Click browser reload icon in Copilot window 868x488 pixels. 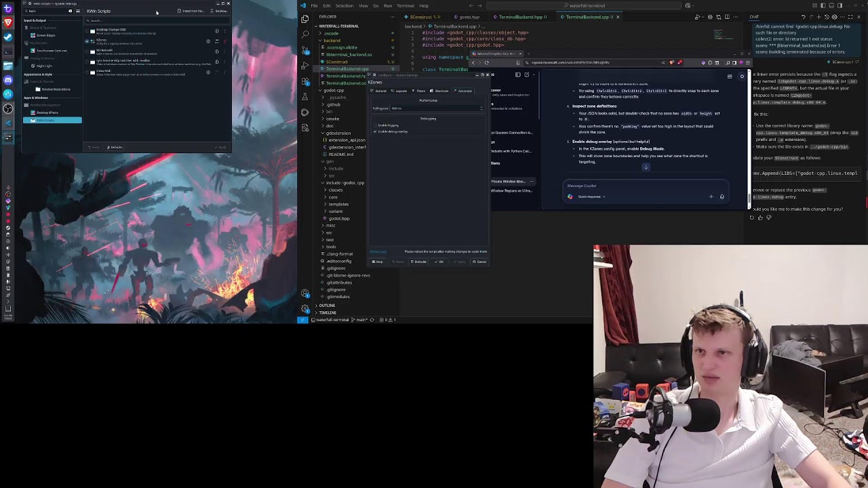point(486,62)
